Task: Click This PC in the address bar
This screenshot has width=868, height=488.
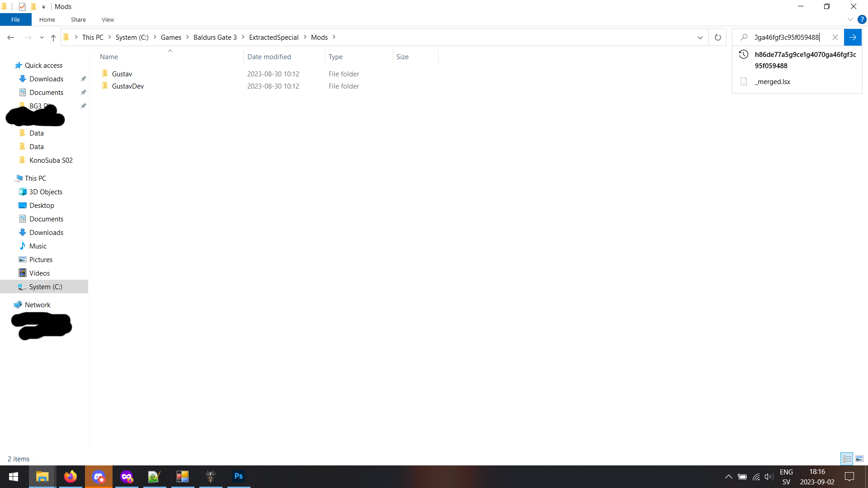Action: point(93,38)
